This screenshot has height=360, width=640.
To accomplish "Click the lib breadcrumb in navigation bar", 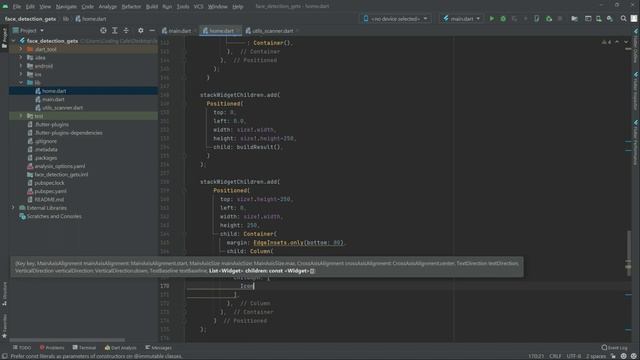I will pyautogui.click(x=66, y=19).
